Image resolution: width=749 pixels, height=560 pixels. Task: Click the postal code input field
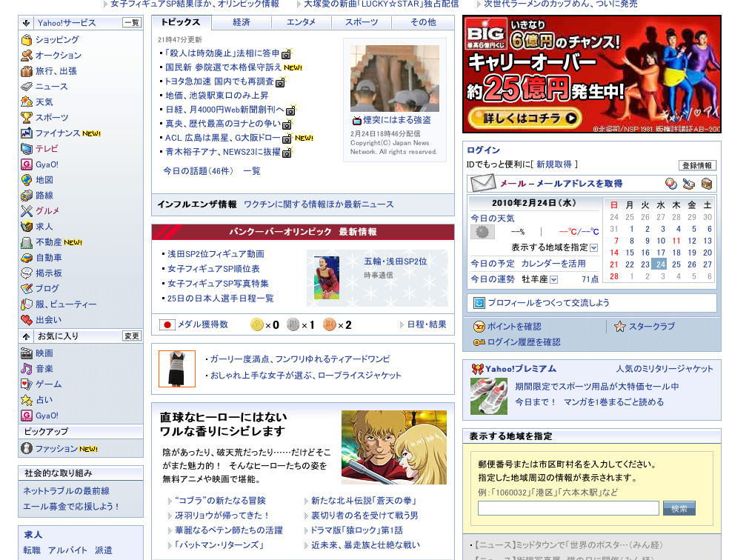(x=568, y=508)
